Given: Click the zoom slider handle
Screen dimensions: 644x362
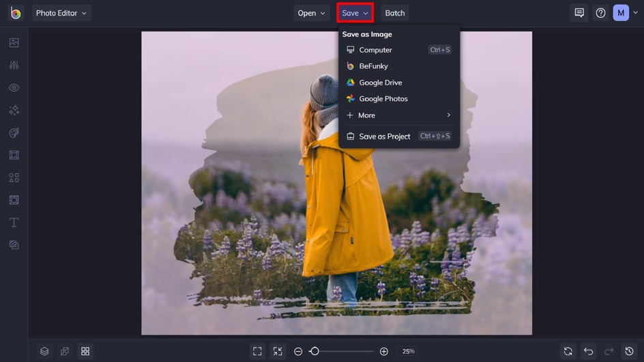Looking at the screenshot, I should [314, 351].
